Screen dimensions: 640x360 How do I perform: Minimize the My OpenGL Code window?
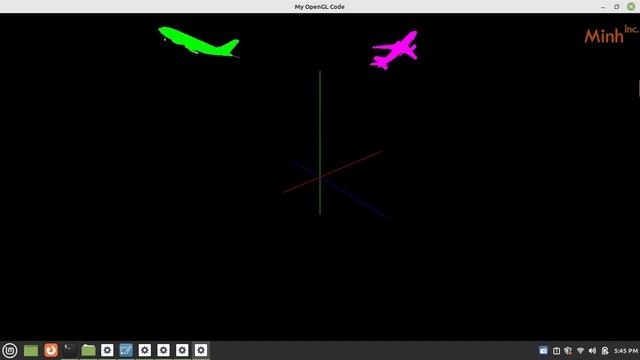[x=603, y=7]
